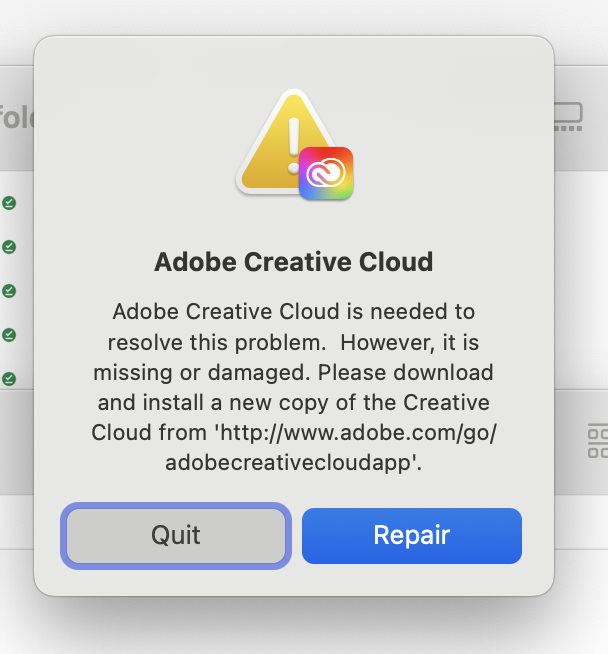Click the 'Adobe Creative Cloud is needed' sentence

(293, 312)
